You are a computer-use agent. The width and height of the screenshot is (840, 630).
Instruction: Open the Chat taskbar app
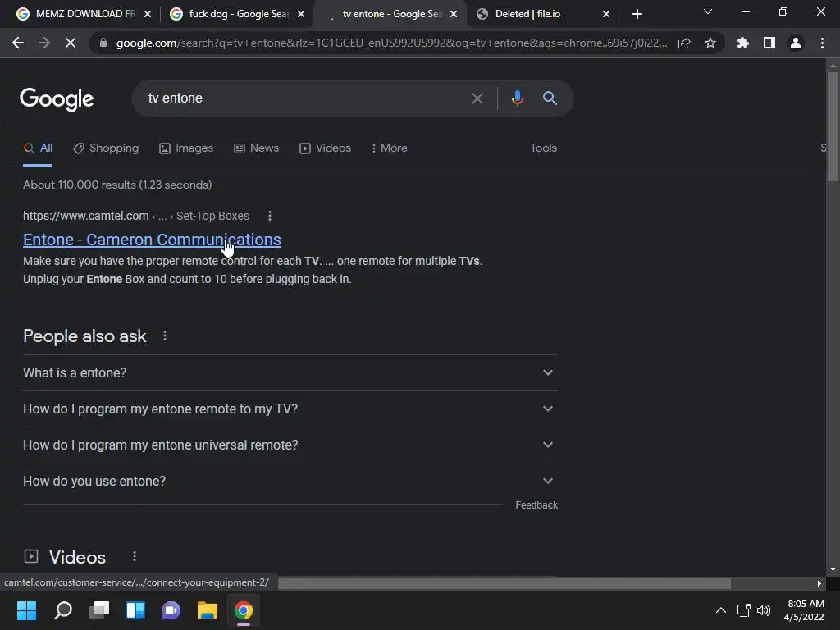pos(171,610)
